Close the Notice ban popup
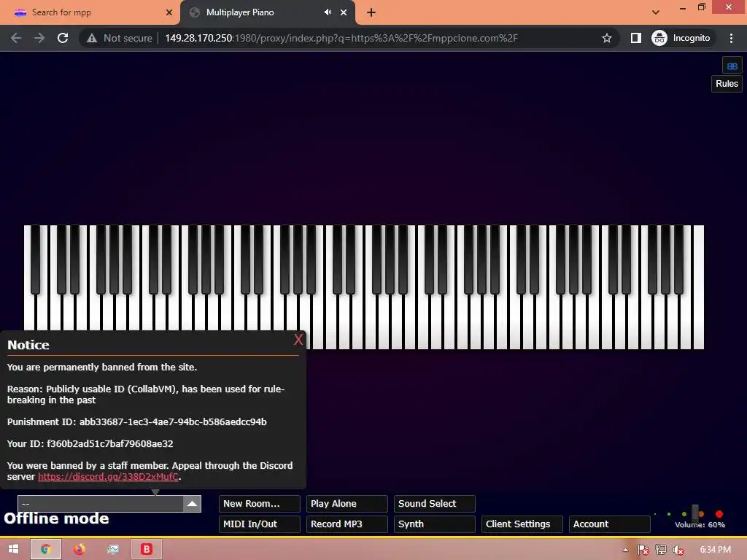This screenshot has height=560, width=747. (x=298, y=340)
